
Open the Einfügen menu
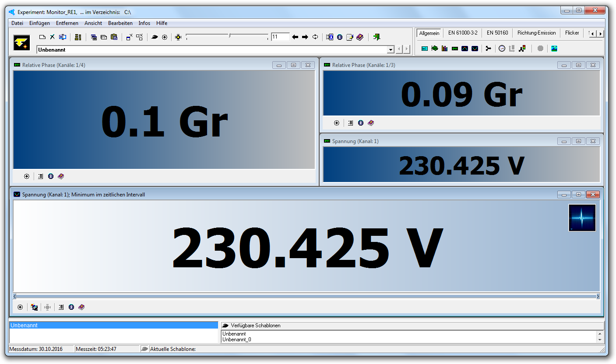(x=39, y=23)
